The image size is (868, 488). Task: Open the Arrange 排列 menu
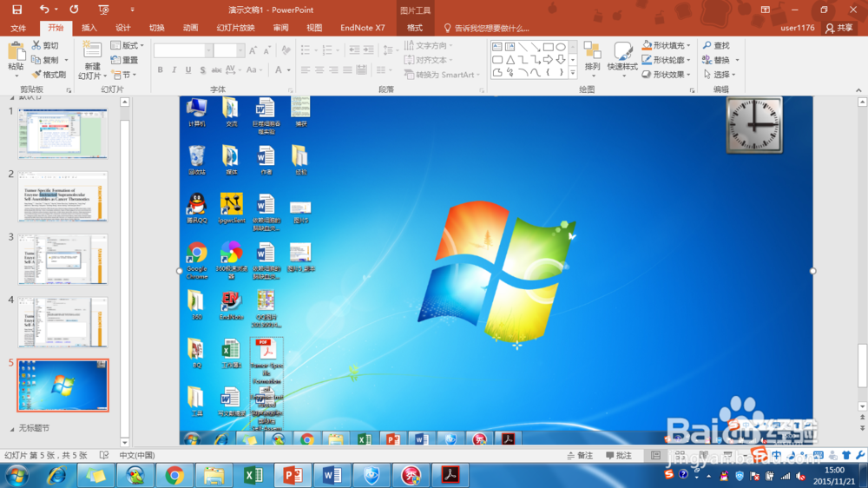pos(592,58)
